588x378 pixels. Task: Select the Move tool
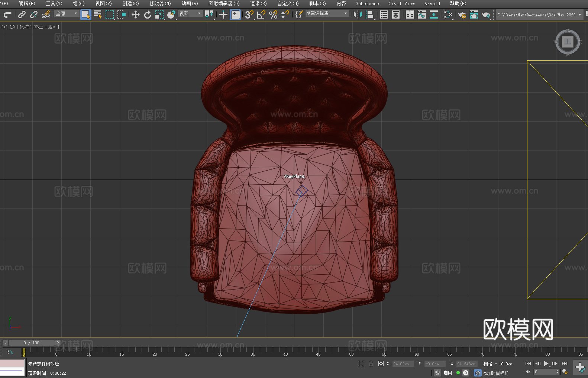(135, 14)
